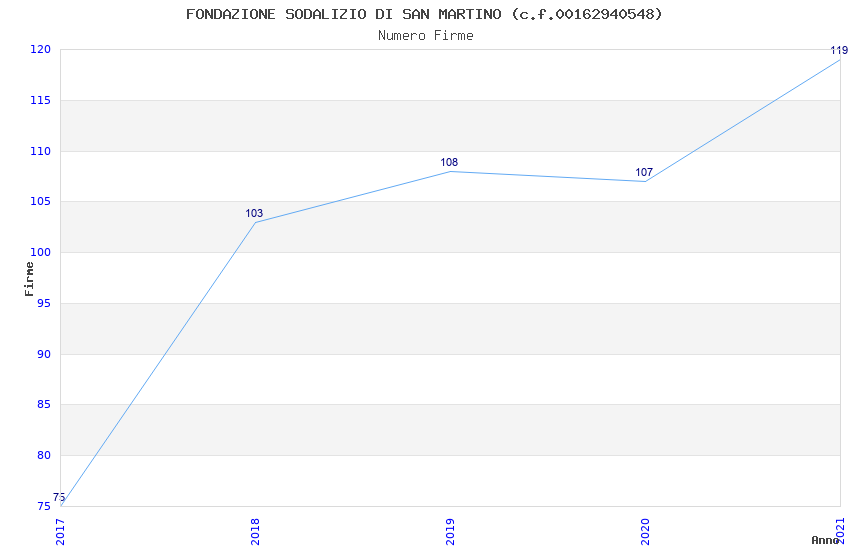Click the chart title FONDAZIONE SODALIZIO DI SAN MARTINO
The image size is (850, 550).
coord(424,14)
